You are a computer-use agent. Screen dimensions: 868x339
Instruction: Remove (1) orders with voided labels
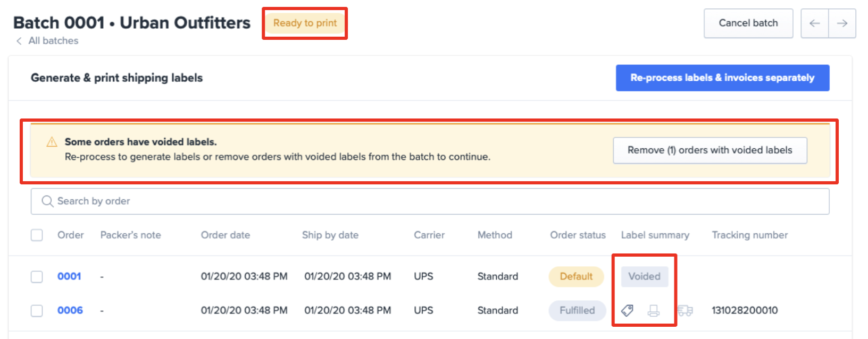tap(710, 150)
